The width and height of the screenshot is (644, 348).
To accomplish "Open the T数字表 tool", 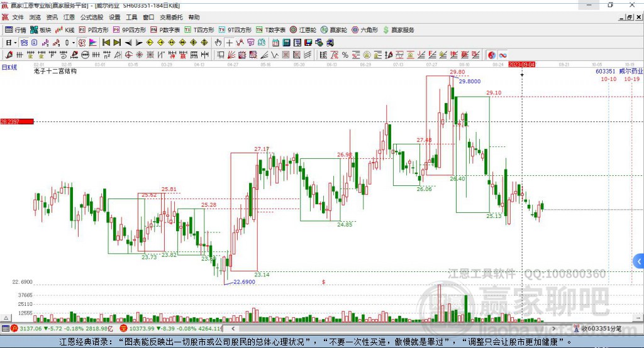I will [270, 30].
